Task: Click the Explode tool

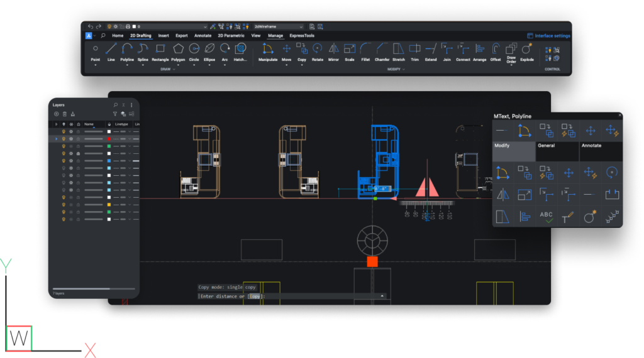Action: coord(527,49)
